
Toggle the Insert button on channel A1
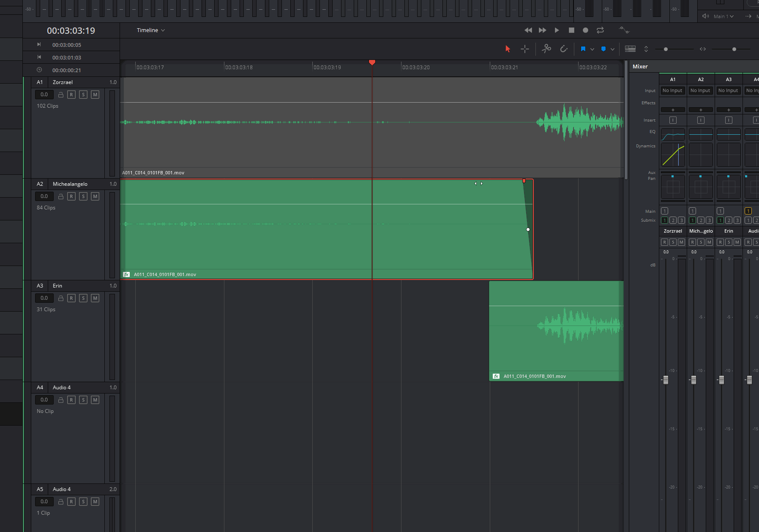point(673,120)
